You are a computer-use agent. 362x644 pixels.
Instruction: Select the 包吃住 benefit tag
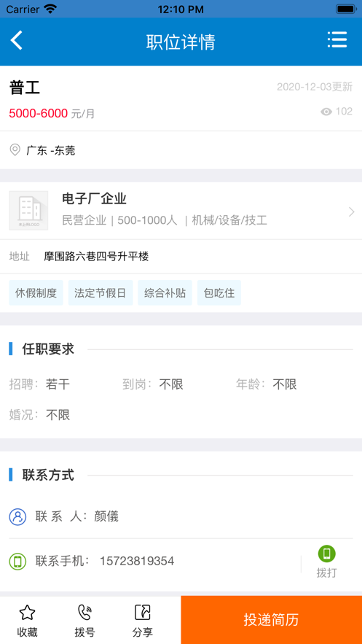(x=219, y=293)
